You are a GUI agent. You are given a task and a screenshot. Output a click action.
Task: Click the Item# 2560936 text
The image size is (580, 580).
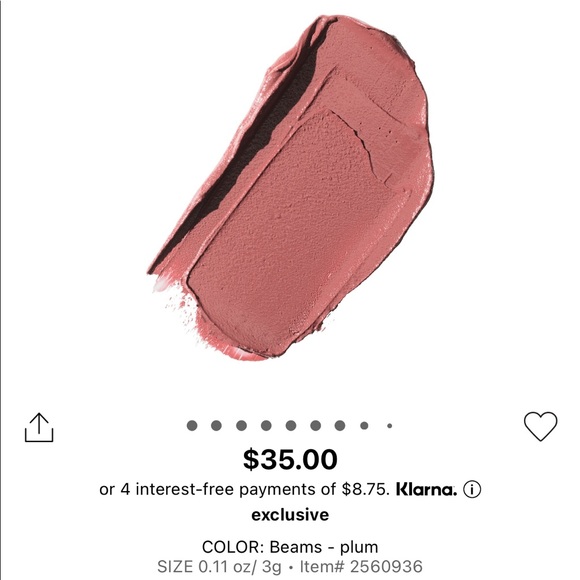(x=361, y=567)
